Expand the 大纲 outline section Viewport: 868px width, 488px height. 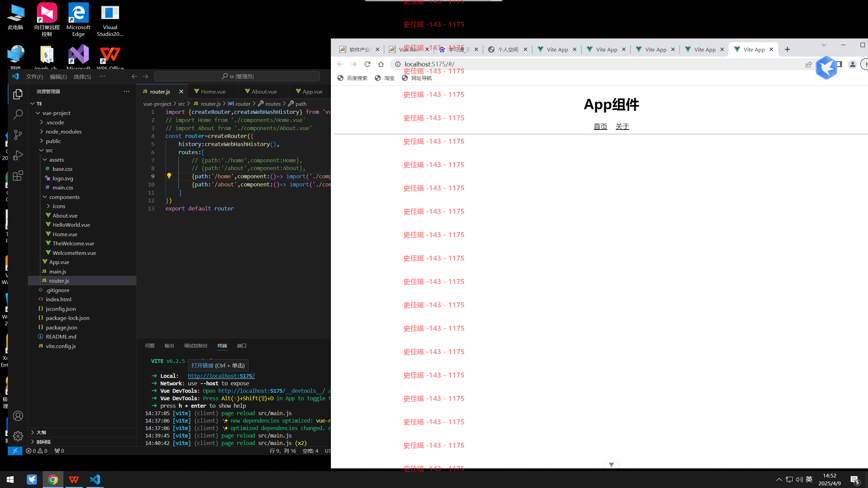click(x=41, y=432)
